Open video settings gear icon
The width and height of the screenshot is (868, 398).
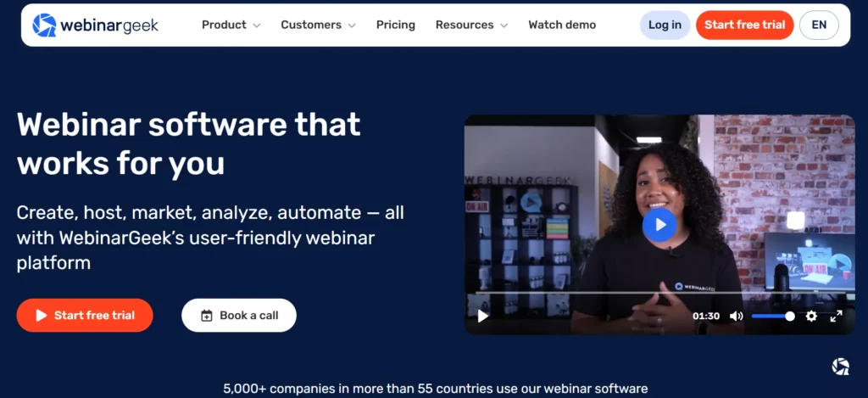coord(811,316)
